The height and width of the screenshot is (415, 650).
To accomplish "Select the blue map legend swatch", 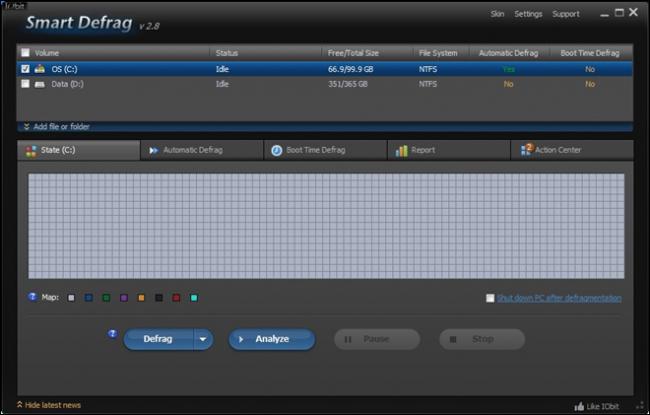I will 89,298.
